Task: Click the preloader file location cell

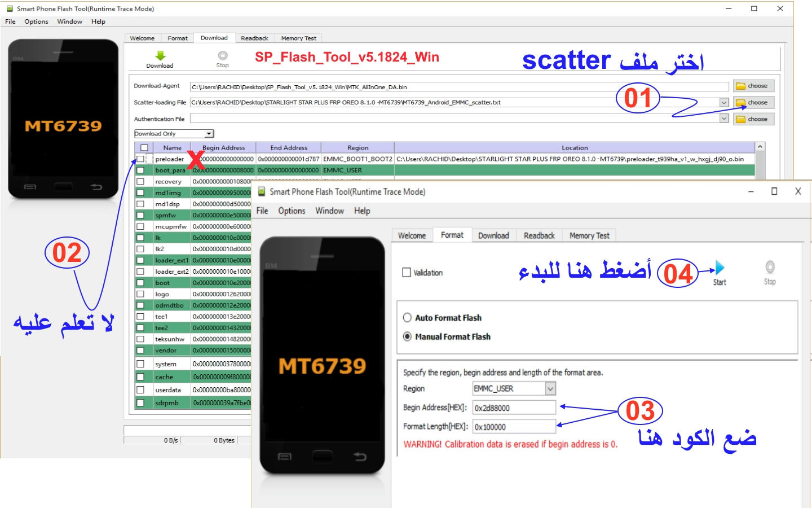Action: click(575, 159)
